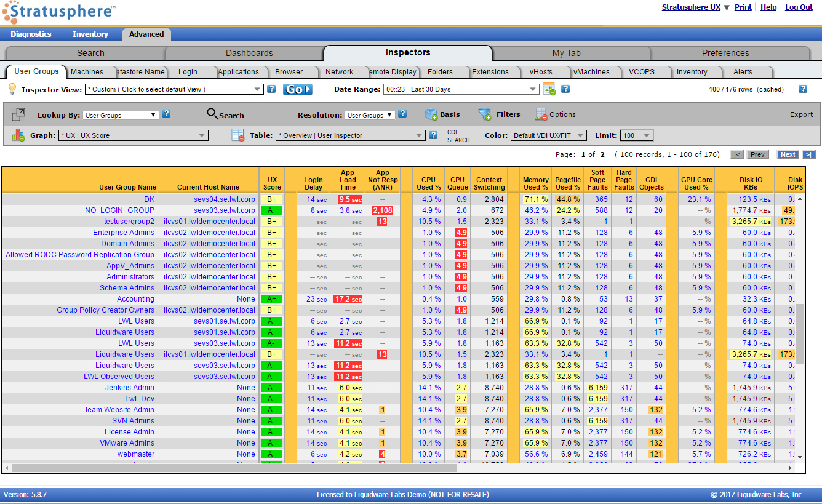Viewport: 822px width, 504px height.
Task: Click the pop-out window icon beside Lookup By
Action: click(18, 114)
